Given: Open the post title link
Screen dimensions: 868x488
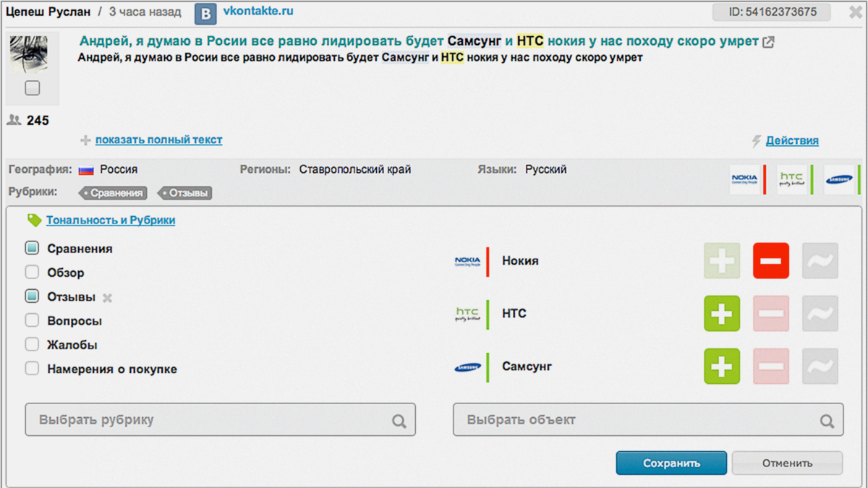Looking at the screenshot, I should tap(419, 41).
